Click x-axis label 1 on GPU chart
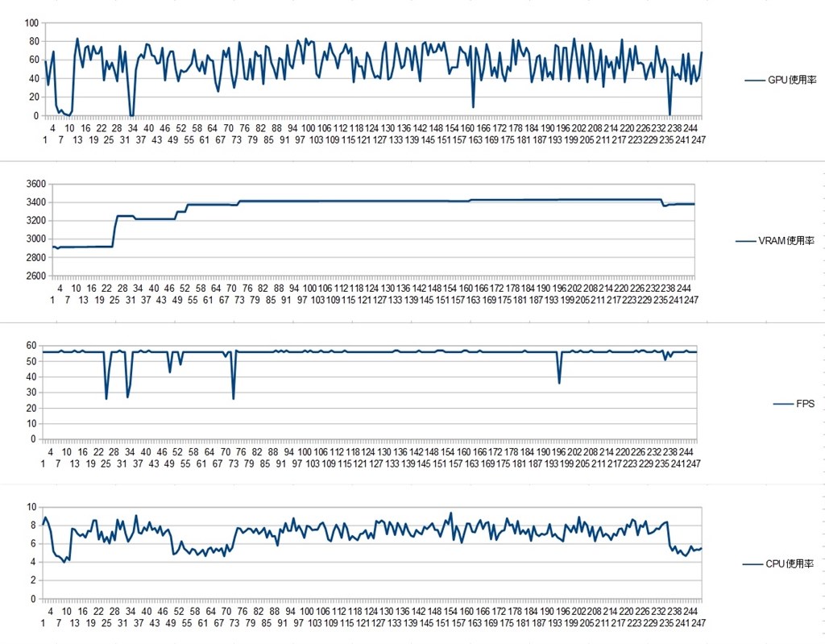Screen dimensions: 825x644 tap(45, 140)
